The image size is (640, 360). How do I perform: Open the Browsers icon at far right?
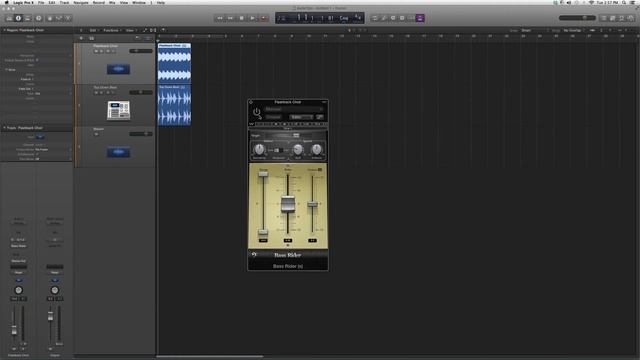[x=631, y=18]
